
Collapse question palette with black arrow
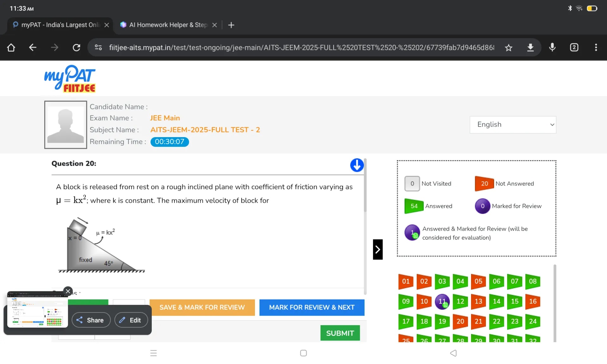[x=377, y=249]
